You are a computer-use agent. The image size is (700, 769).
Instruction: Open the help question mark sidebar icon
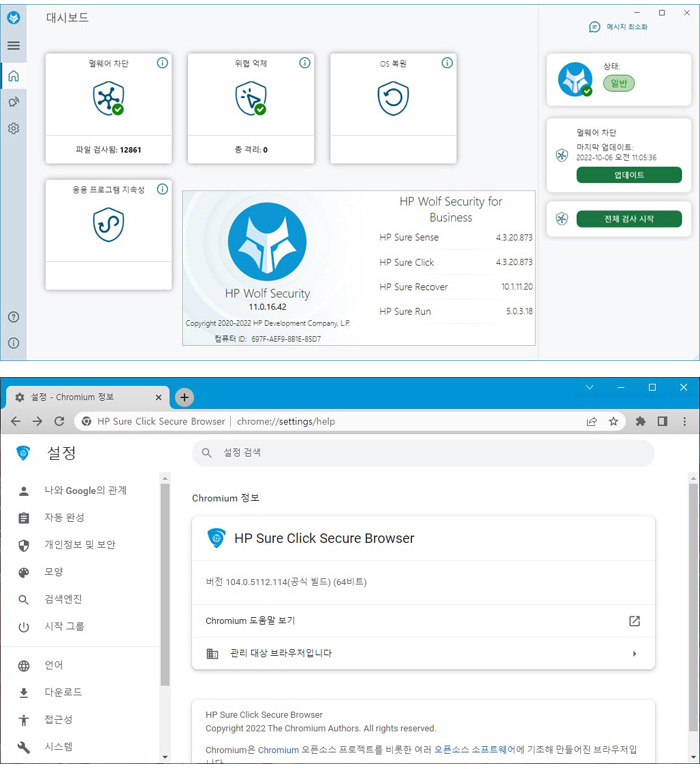[14, 317]
